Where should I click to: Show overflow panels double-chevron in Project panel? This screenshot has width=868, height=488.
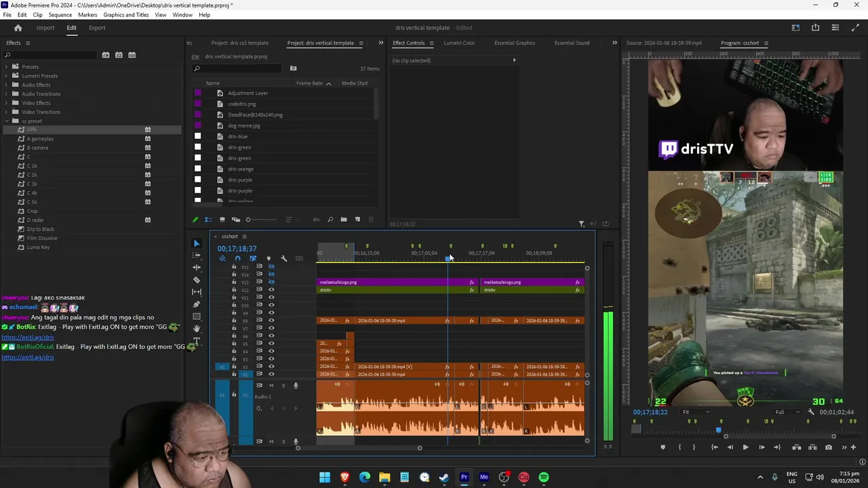tap(380, 43)
